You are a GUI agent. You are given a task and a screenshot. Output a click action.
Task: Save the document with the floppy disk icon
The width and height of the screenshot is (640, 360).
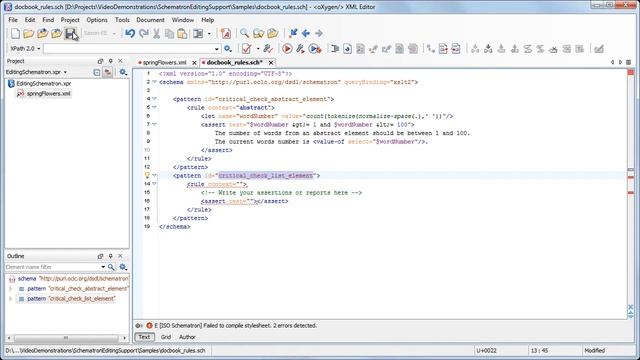point(71,33)
